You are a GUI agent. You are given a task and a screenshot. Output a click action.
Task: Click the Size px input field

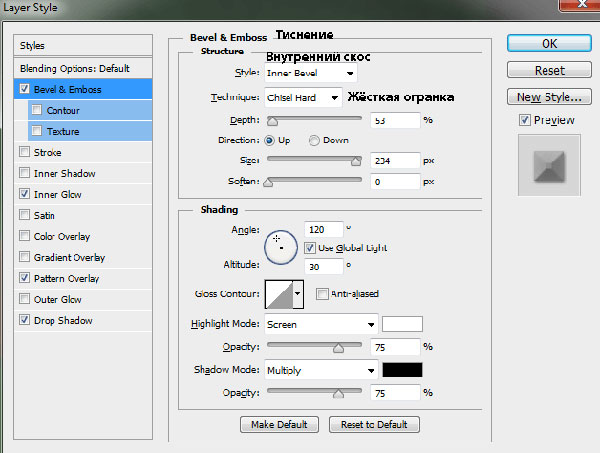click(x=395, y=161)
